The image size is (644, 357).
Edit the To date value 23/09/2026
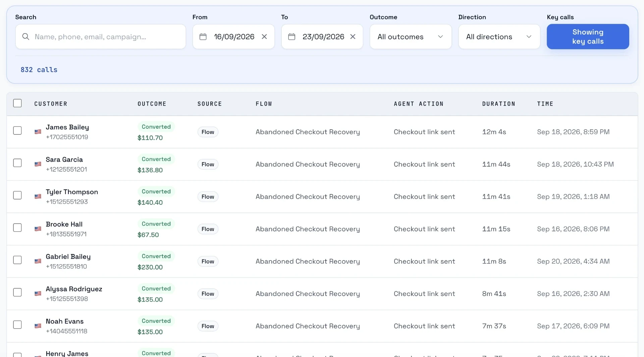tap(323, 37)
